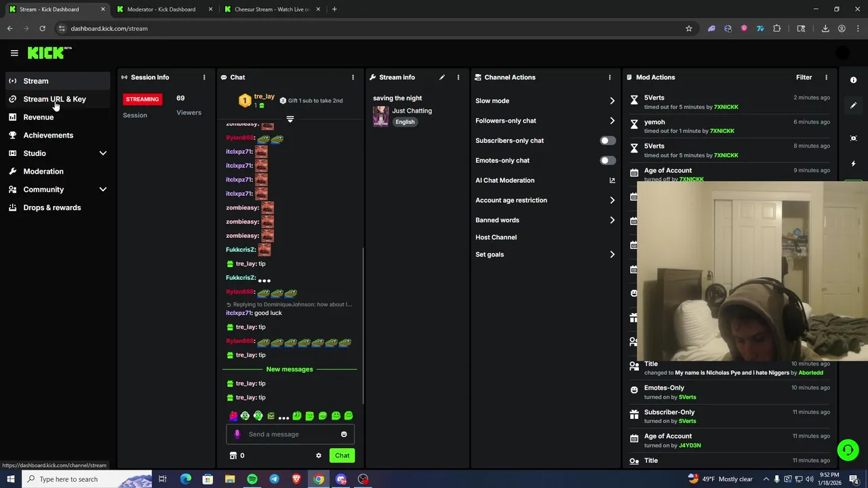Click the browser address bar
Image resolution: width=868 pixels, height=488 pixels.
366,28
